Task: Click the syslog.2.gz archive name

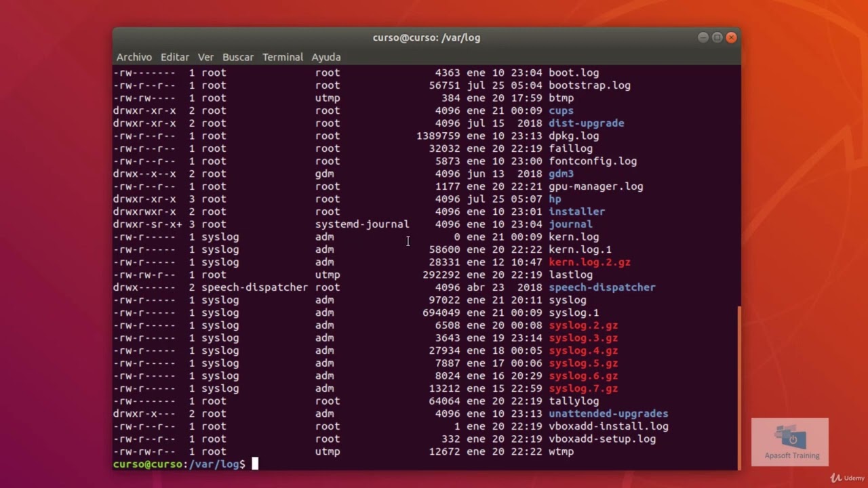Action: [583, 325]
